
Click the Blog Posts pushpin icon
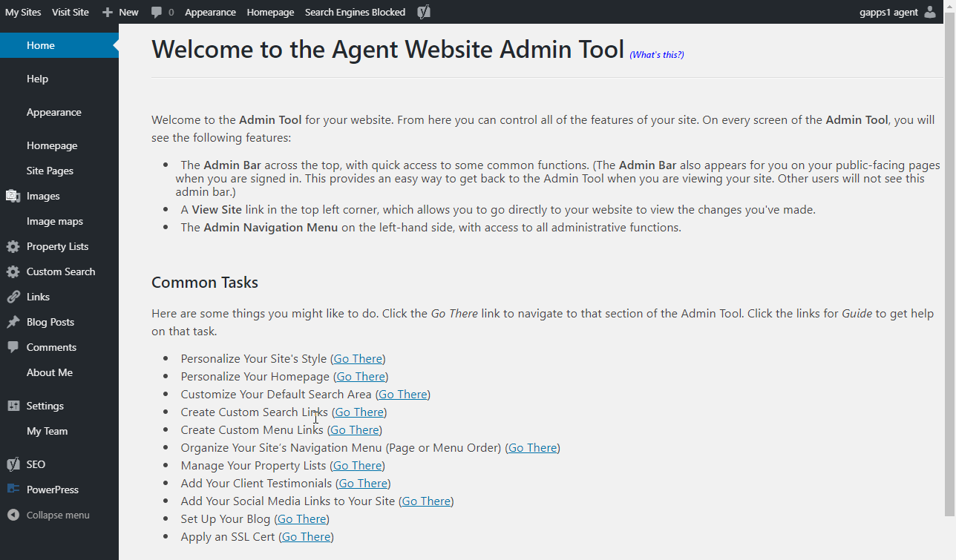13,322
